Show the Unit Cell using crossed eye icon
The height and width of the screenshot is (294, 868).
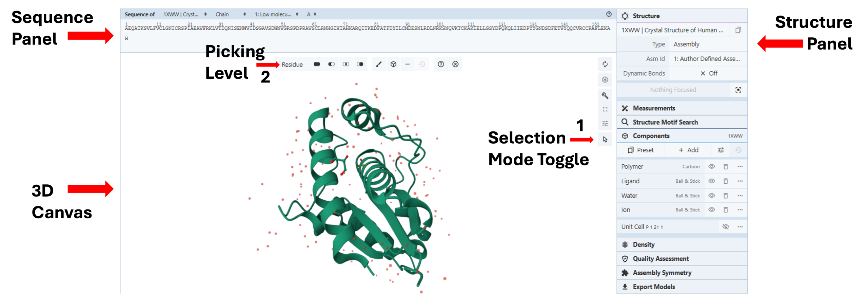pyautogui.click(x=726, y=227)
